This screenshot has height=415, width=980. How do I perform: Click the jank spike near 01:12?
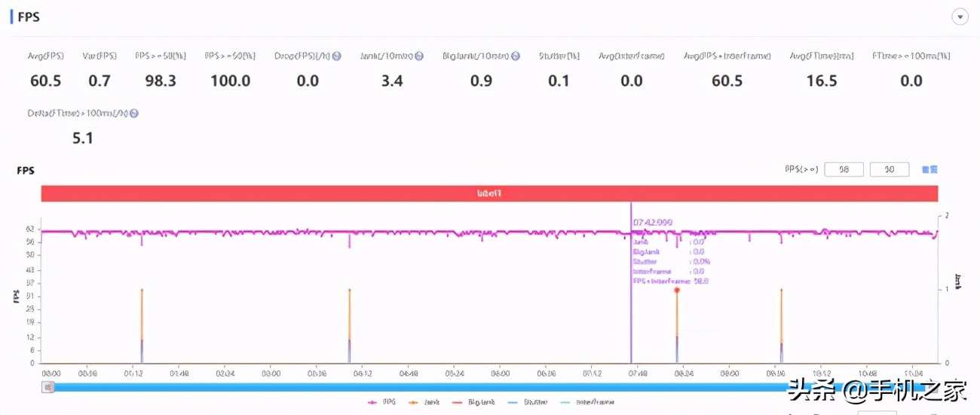141,325
